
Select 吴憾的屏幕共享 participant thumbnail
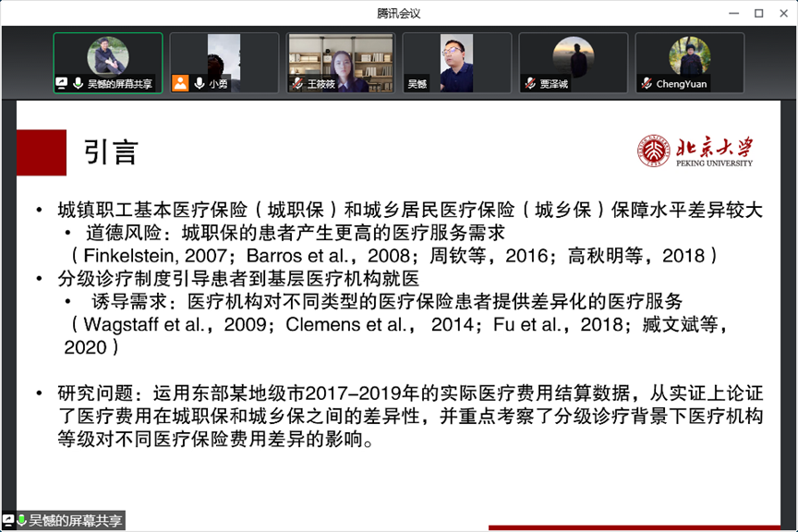point(108,55)
